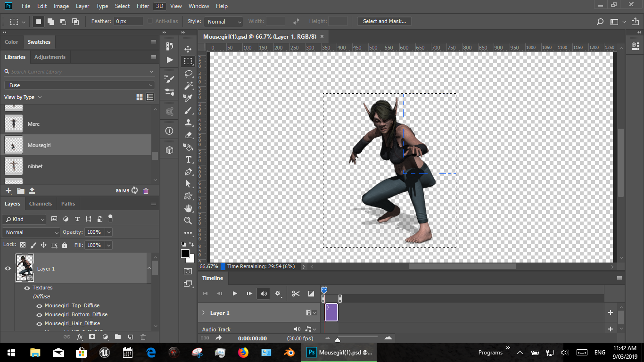Open the Fuse library dropdown
Image resolution: width=644 pixels, height=362 pixels.
(x=79, y=85)
